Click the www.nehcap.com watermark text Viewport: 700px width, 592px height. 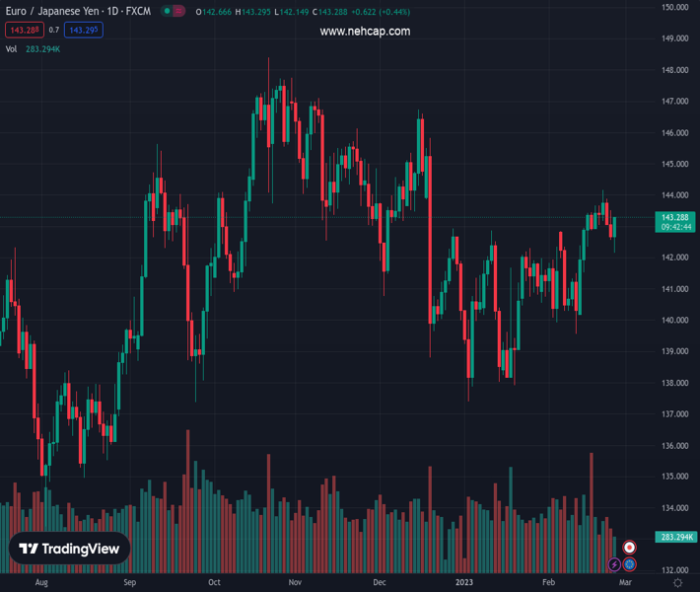coord(365,32)
